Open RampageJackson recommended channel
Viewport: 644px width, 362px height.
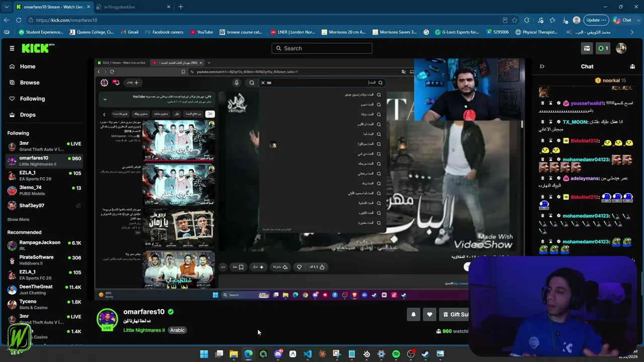44,245
